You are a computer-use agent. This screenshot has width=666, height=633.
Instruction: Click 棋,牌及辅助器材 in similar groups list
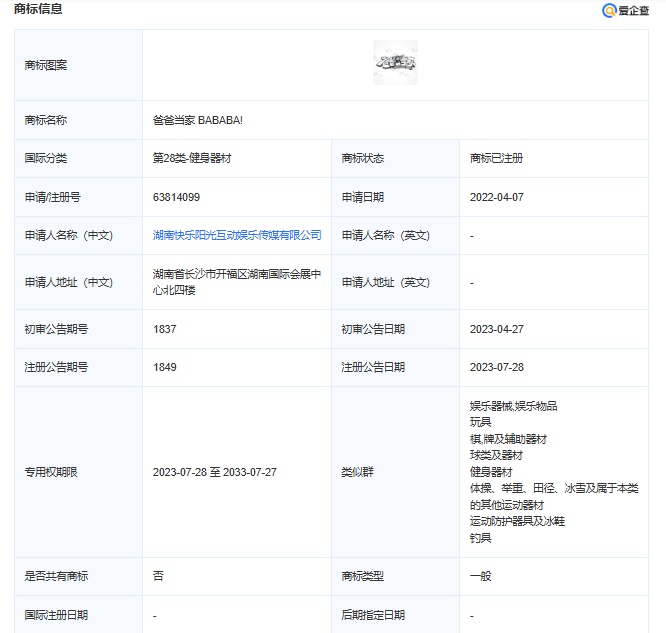coord(508,439)
